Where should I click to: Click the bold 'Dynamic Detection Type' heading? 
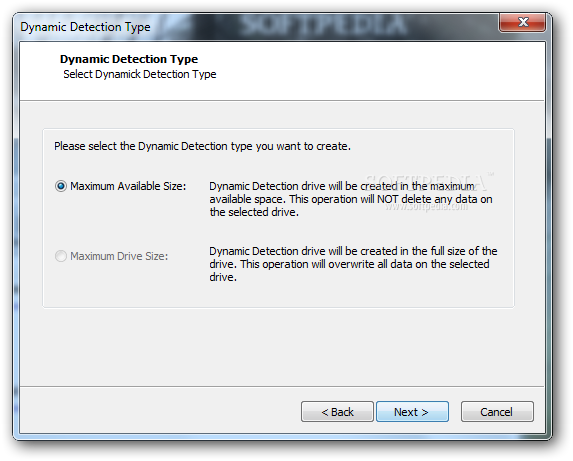pos(129,59)
